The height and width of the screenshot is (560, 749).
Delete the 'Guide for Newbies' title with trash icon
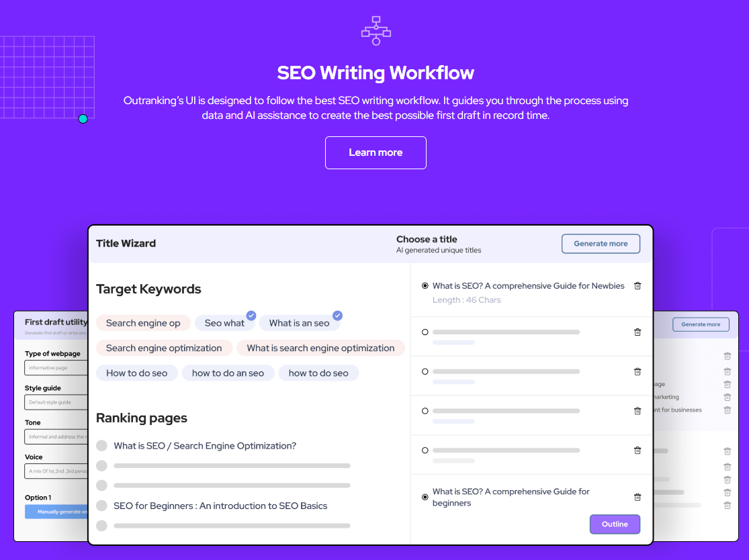click(x=637, y=286)
